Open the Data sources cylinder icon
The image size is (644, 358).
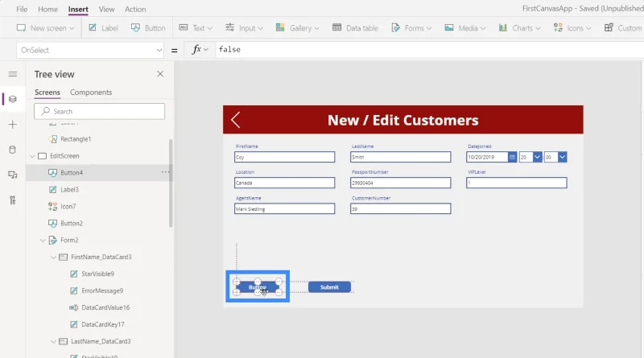pyautogui.click(x=13, y=150)
